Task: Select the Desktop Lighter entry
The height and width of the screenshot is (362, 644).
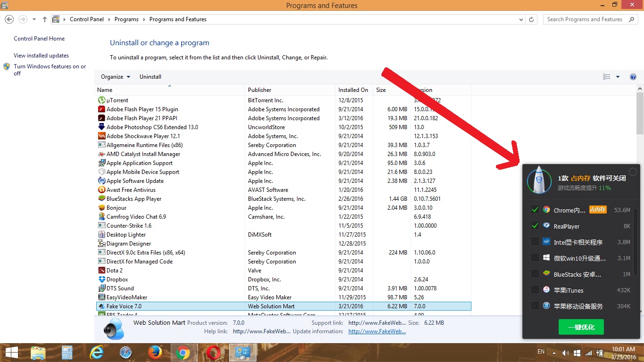Action: pos(283,234)
